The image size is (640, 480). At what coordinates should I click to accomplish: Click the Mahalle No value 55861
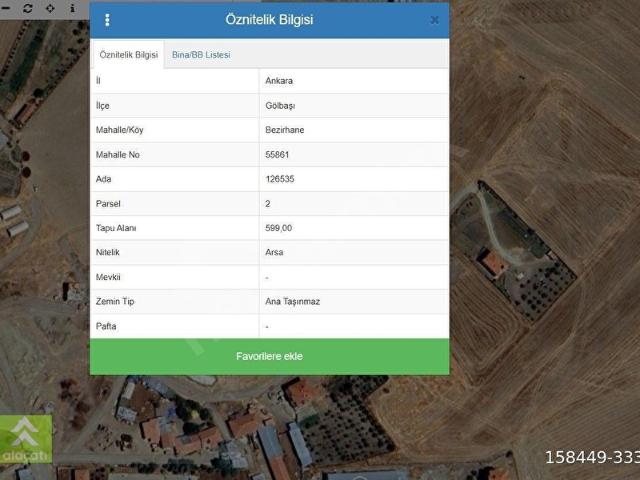click(x=277, y=154)
